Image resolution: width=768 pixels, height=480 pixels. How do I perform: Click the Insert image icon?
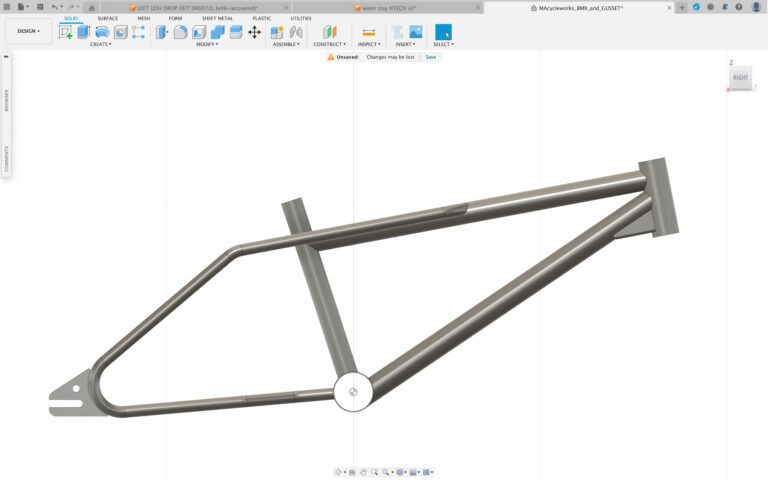[x=415, y=32]
